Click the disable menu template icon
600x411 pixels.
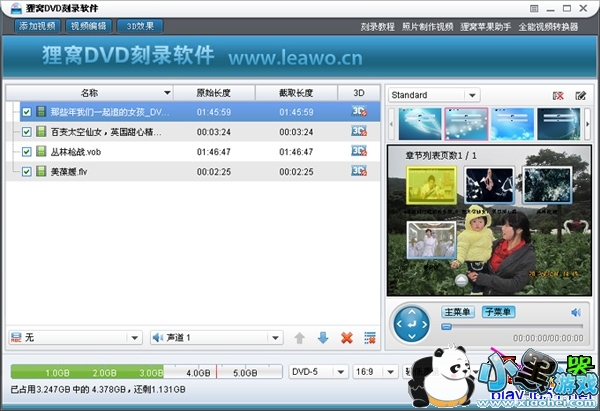click(x=558, y=95)
